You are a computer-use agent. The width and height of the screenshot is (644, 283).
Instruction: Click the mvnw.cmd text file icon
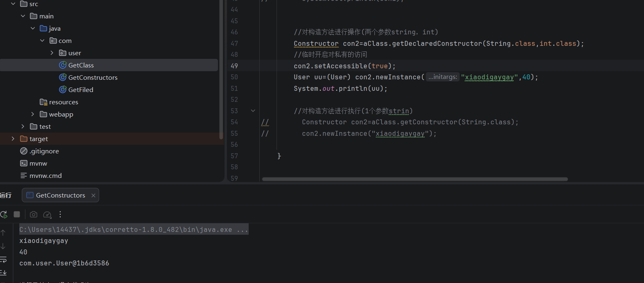pyautogui.click(x=24, y=175)
